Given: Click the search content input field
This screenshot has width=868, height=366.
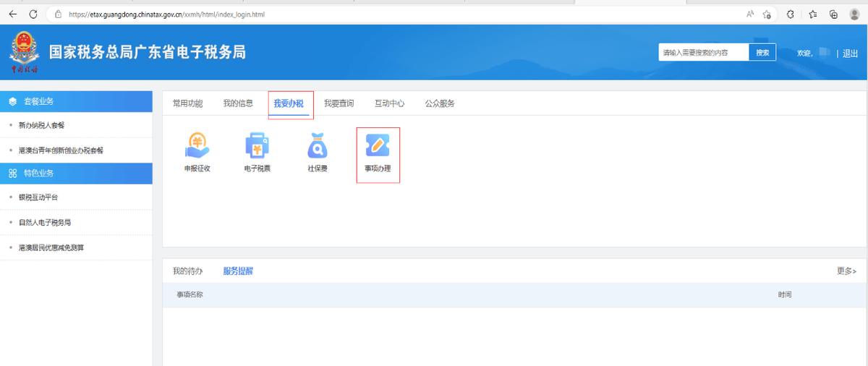Looking at the screenshot, I should 702,53.
